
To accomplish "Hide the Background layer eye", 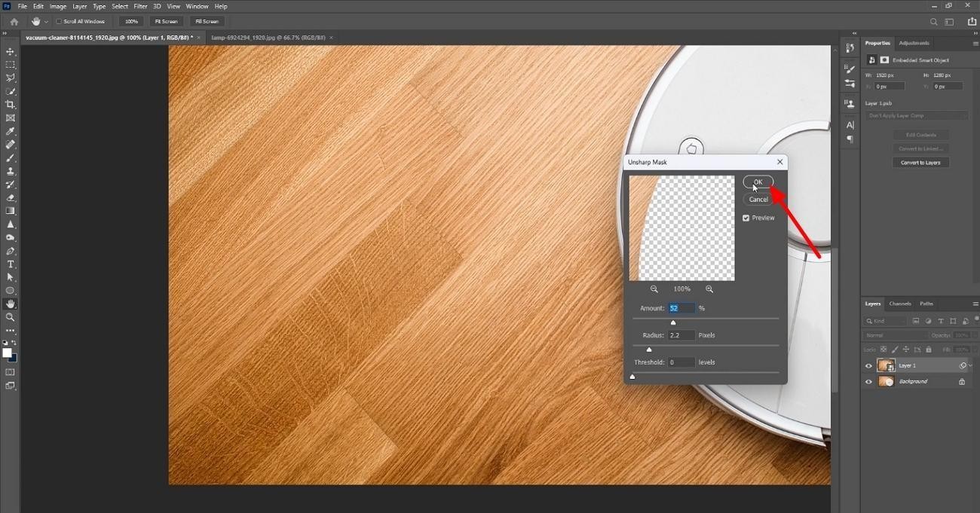I will click(868, 382).
